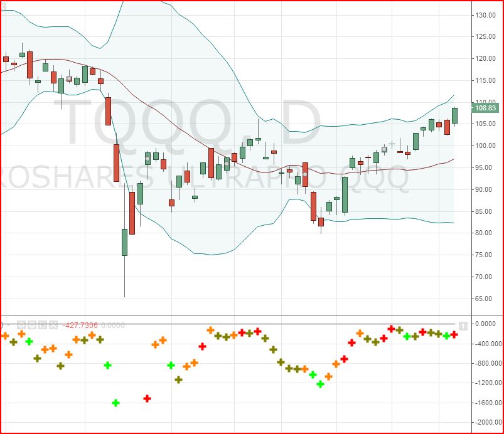Select the green candle with wick reaching 65
The width and height of the screenshot is (504, 434).
coord(124,242)
